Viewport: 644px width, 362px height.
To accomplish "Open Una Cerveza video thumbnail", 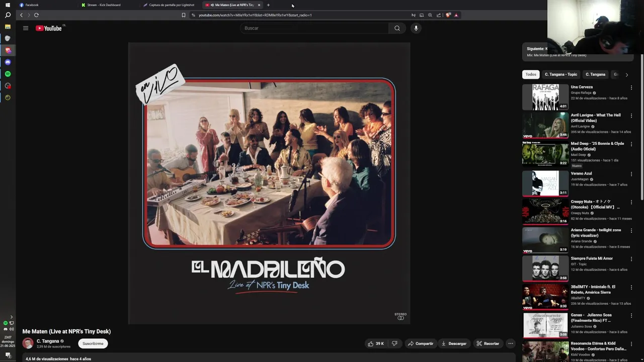I will 545,97.
